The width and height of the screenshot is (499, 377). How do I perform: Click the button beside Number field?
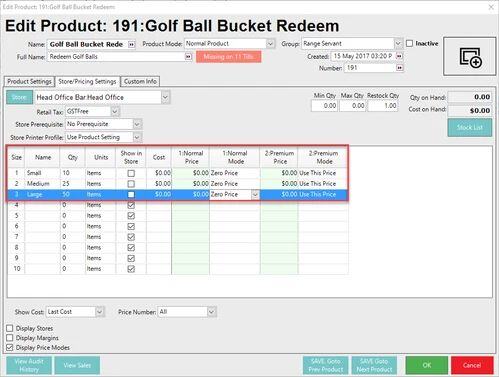399,68
